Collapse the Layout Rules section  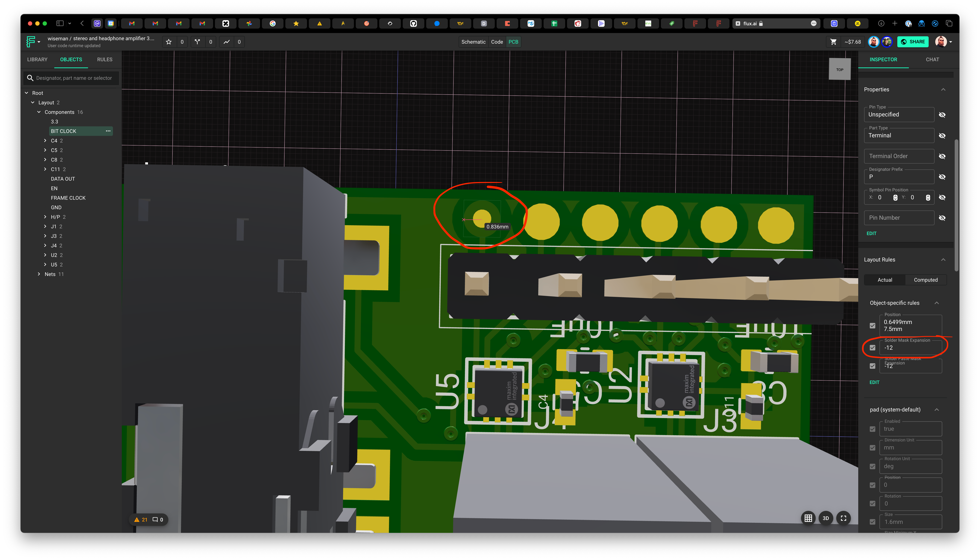coord(943,260)
